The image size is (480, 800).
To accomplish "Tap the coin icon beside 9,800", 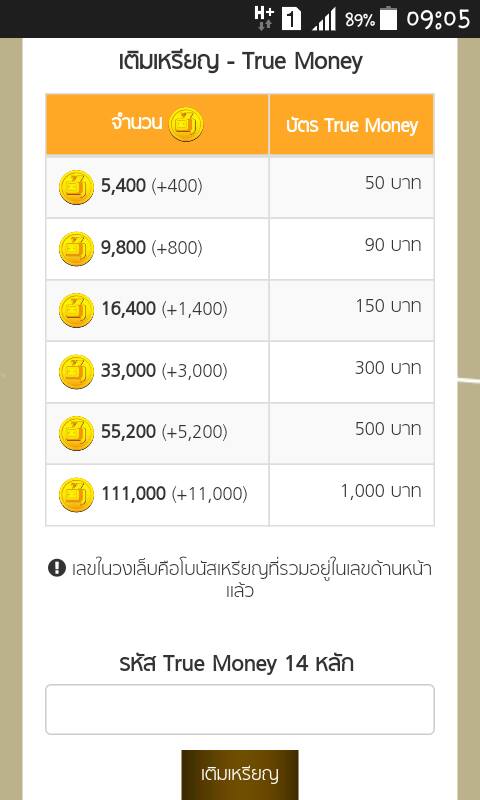I will click(76, 249).
